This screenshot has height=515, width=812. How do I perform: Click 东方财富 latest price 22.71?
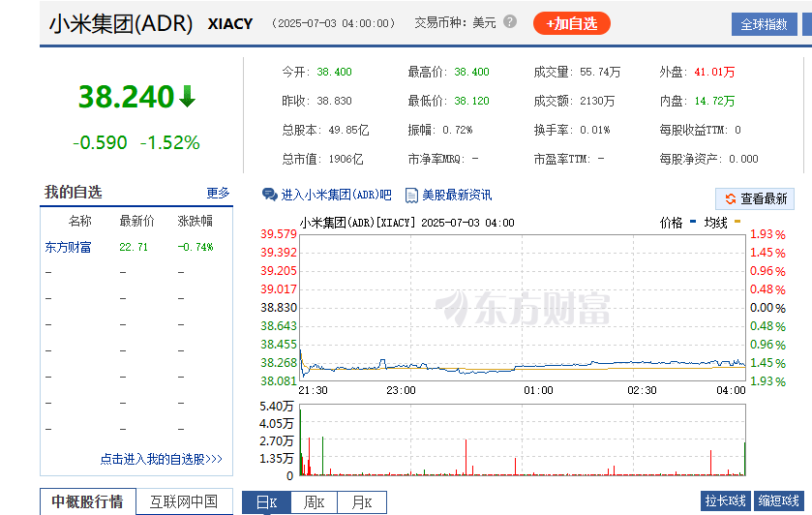(x=134, y=247)
